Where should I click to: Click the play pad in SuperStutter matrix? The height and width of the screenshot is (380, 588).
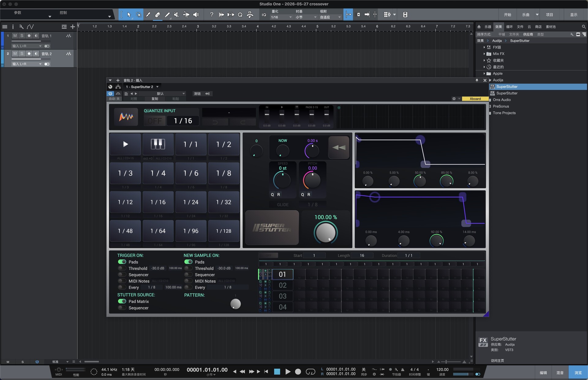coord(125,144)
